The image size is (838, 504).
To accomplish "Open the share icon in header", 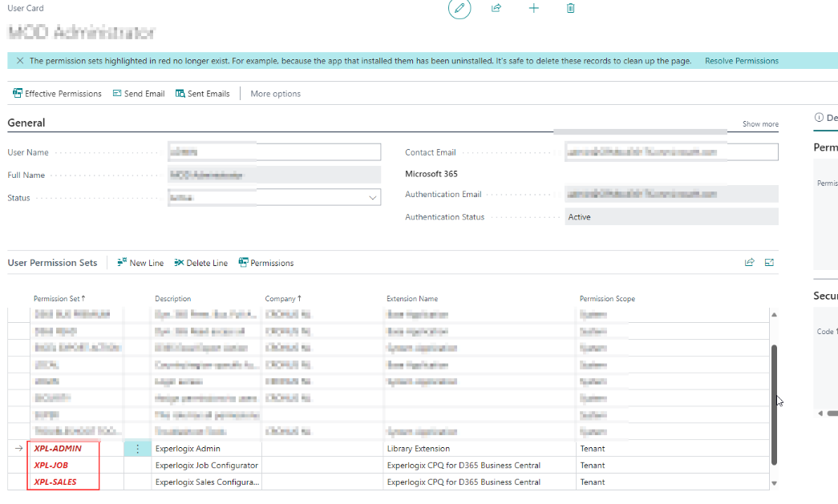I will pyautogui.click(x=496, y=8).
